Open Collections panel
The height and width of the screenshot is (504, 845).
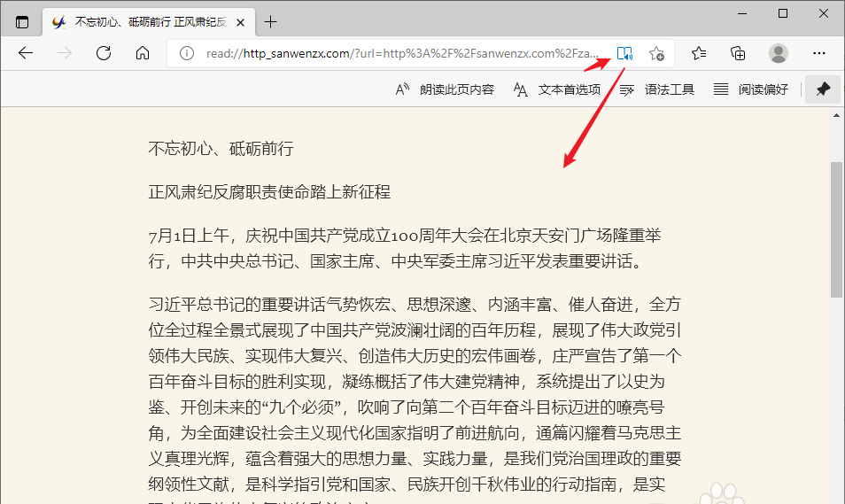[738, 53]
